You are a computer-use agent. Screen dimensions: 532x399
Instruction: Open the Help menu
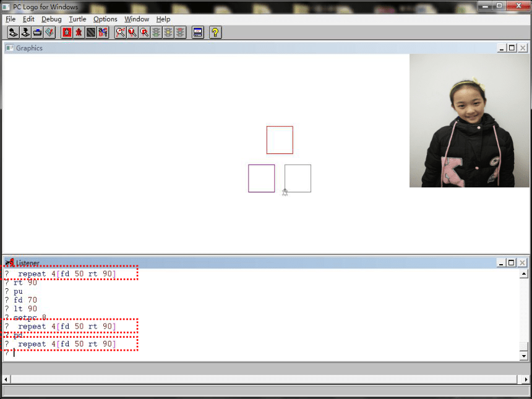click(x=163, y=19)
